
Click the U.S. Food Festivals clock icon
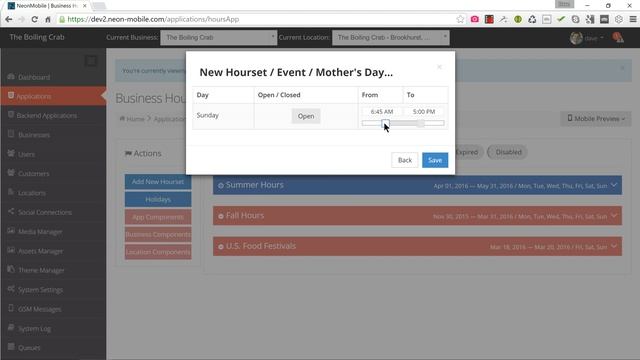tap(221, 247)
